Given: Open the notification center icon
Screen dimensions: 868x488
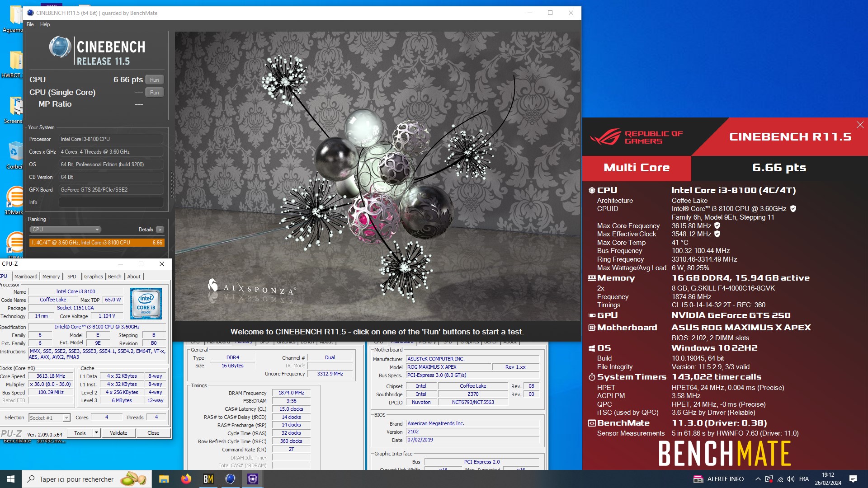Looking at the screenshot, I should [853, 479].
